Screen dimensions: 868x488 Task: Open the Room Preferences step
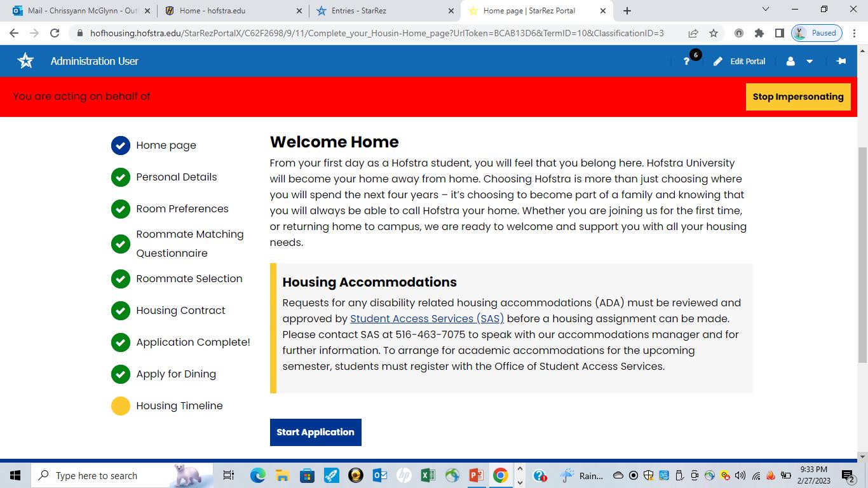(x=170, y=209)
